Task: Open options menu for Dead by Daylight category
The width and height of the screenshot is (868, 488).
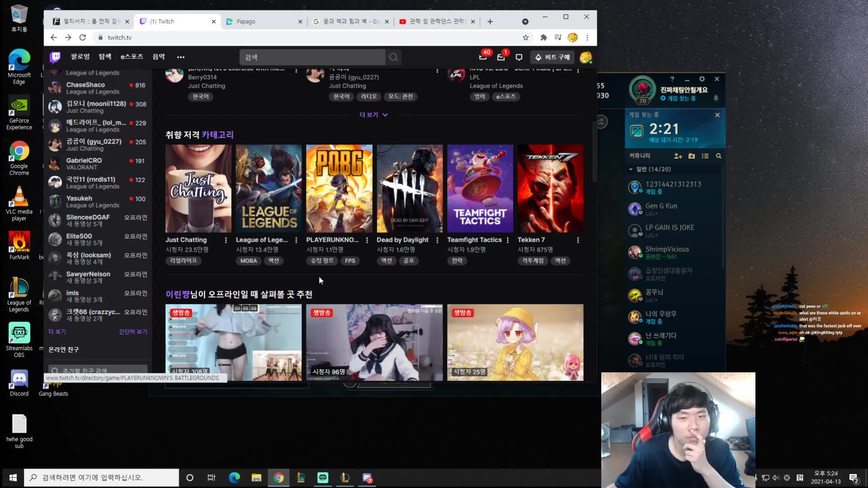Action: (x=437, y=240)
